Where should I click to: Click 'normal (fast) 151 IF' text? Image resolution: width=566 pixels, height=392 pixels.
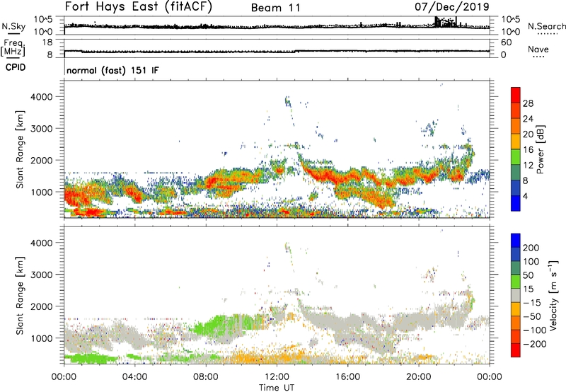coord(112,70)
